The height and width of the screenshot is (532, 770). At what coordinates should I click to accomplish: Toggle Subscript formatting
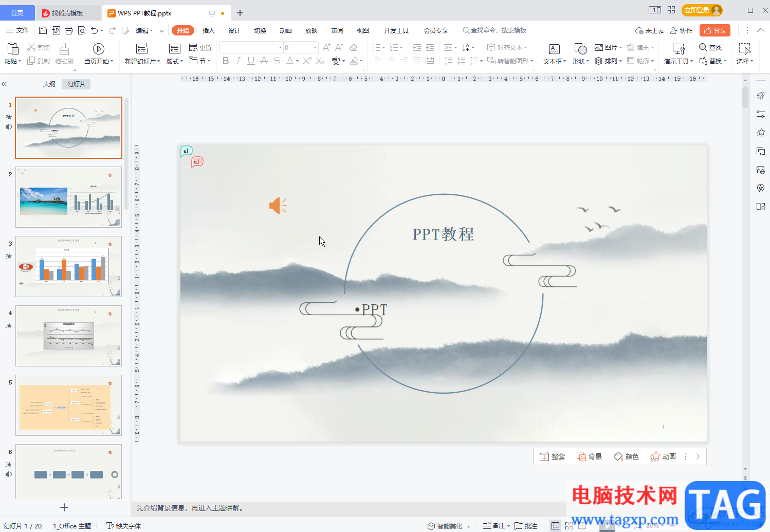[320, 61]
